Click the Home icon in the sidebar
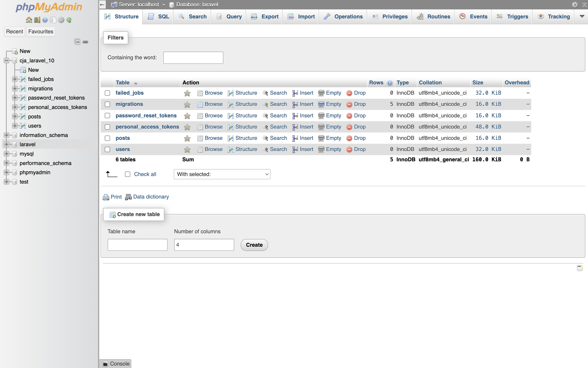Viewport: 588px width, 368px height. click(29, 20)
